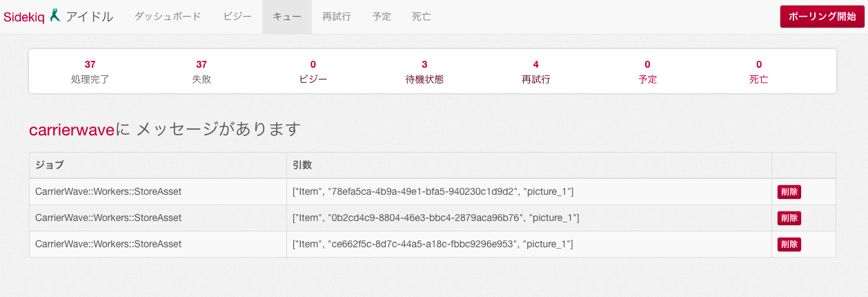Open the 待機状態 summary link showing 3
The height and width of the screenshot is (297, 868).
click(424, 72)
